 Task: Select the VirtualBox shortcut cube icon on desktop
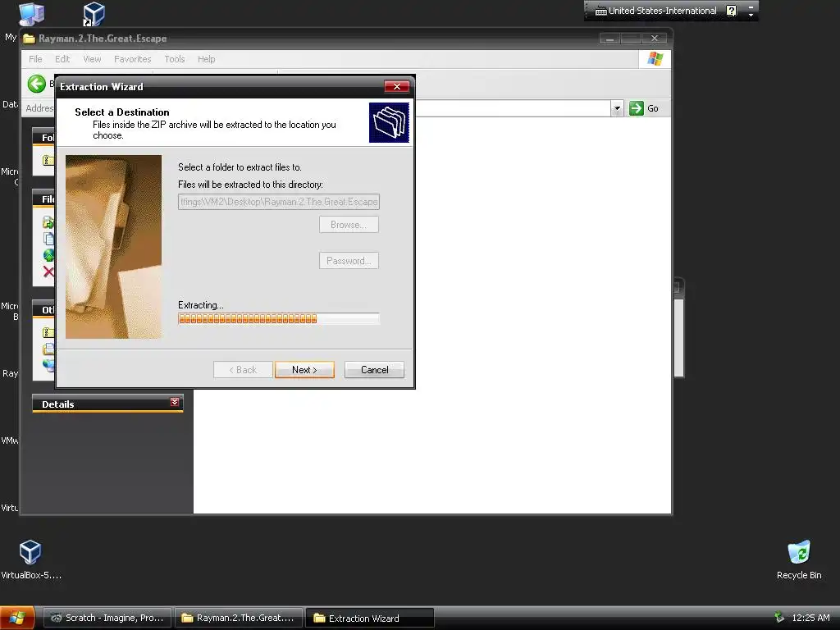pos(94,14)
